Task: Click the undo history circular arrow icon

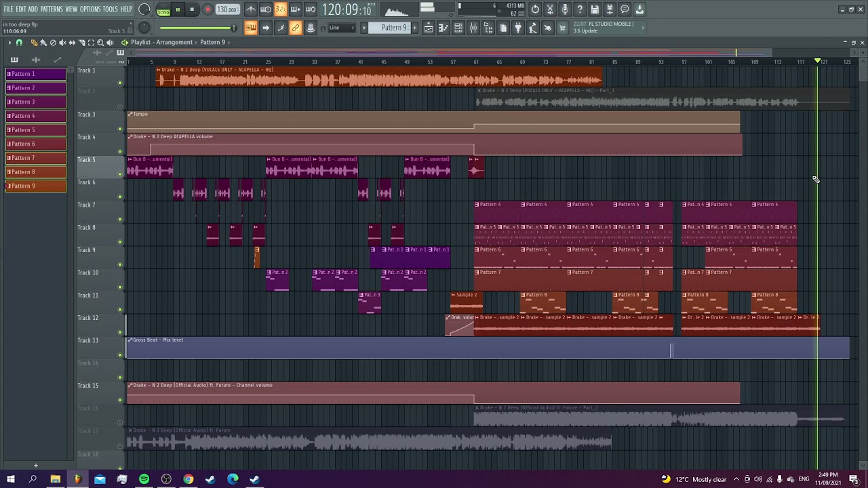Action: [x=535, y=9]
